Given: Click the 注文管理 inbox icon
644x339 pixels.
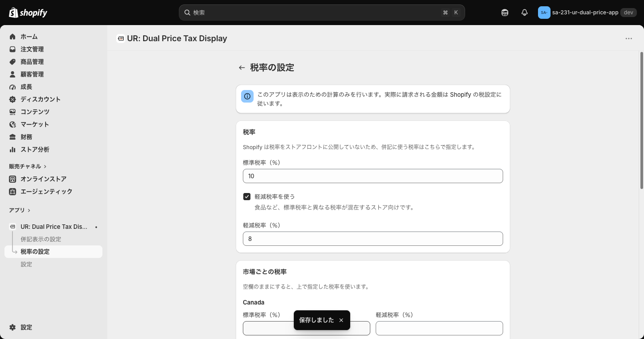Looking at the screenshot, I should tap(13, 49).
